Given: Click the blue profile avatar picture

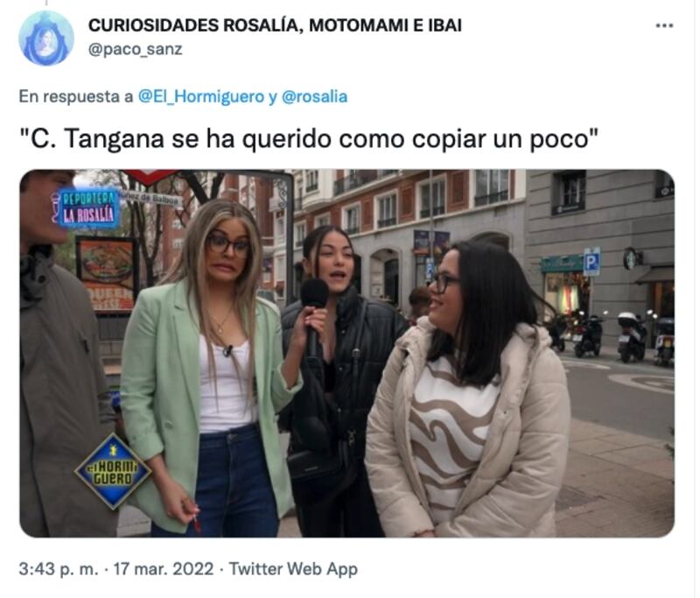Looking at the screenshot, I should [x=46, y=39].
